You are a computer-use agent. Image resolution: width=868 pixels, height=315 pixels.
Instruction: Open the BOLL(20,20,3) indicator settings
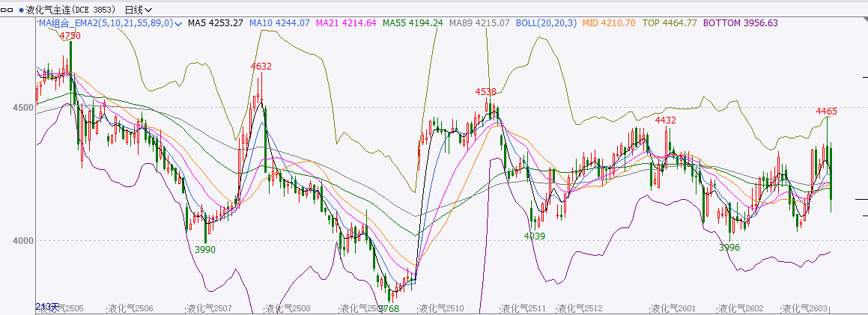point(544,23)
